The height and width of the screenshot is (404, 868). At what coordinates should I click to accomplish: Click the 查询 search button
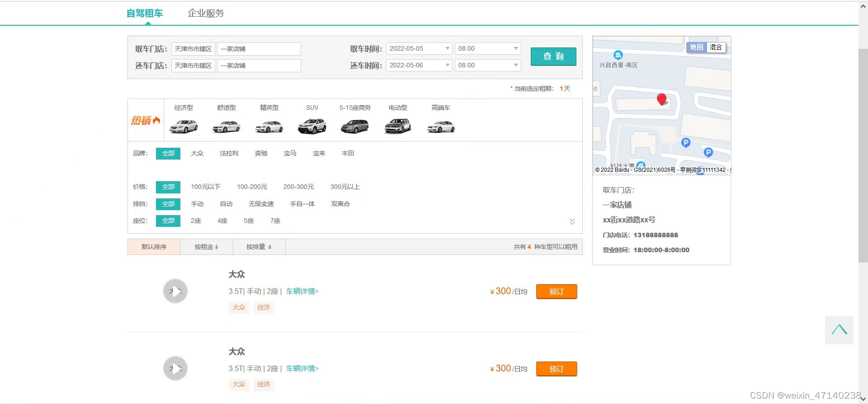553,56
